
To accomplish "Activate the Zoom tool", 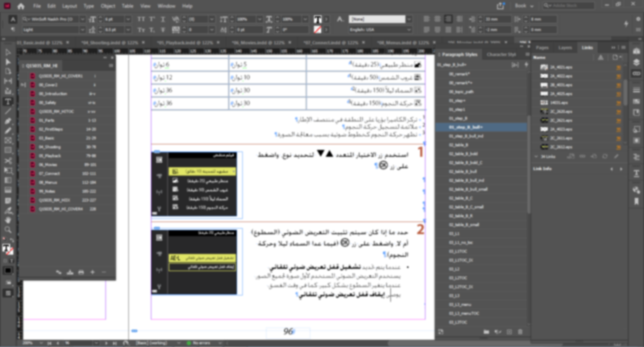I will 8,230.
